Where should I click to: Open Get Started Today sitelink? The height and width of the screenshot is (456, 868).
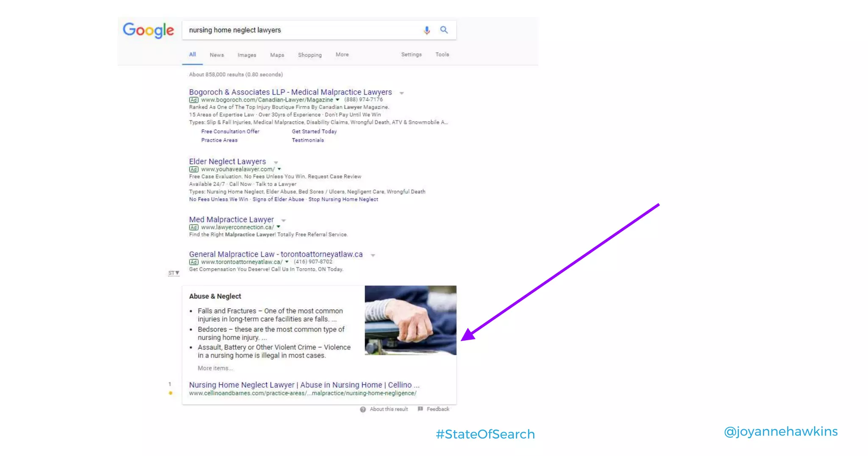(x=314, y=131)
